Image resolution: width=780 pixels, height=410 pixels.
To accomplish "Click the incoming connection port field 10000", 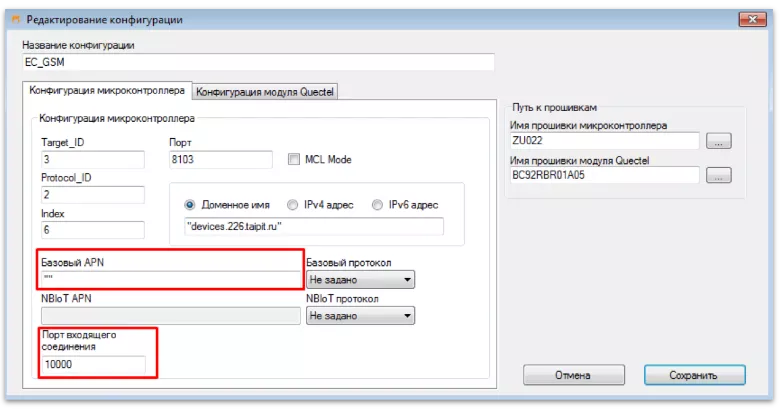I will 98,366.
